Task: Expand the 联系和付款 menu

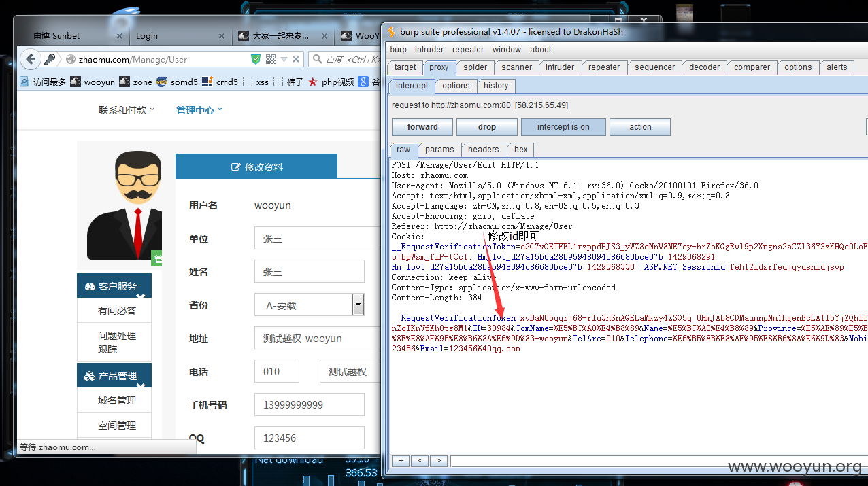Action: [127, 110]
